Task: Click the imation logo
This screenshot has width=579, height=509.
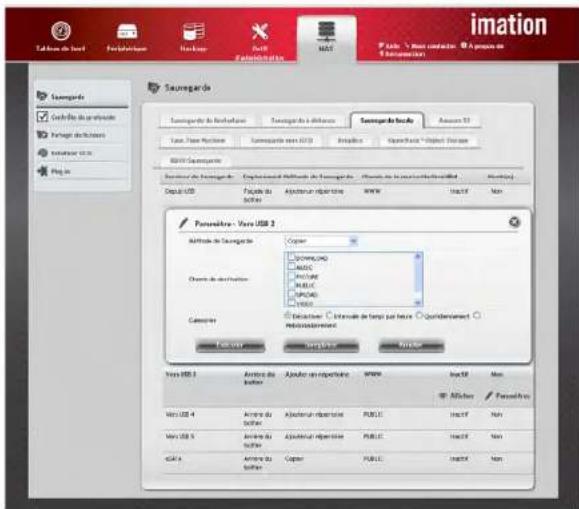Action: tap(508, 25)
